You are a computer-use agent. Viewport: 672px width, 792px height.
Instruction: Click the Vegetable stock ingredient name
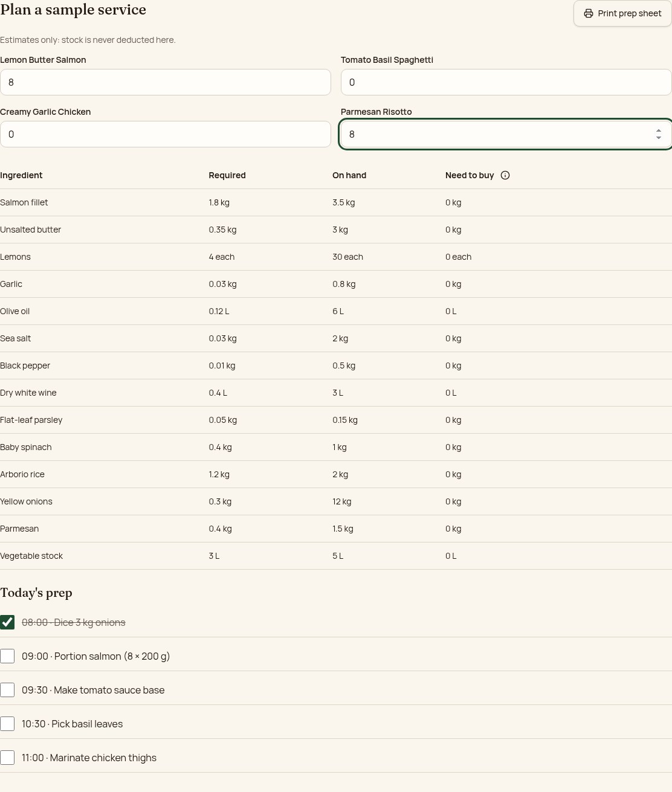click(31, 556)
